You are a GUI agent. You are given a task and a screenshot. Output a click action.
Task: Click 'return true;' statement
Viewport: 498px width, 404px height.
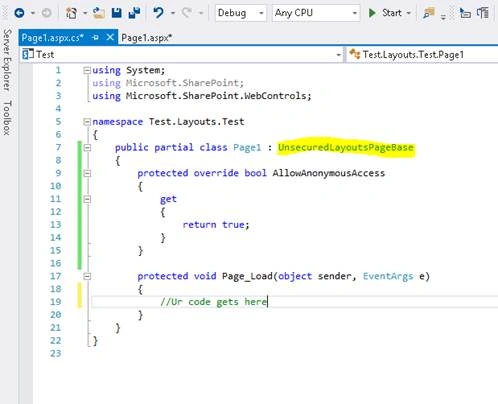pyautogui.click(x=216, y=225)
